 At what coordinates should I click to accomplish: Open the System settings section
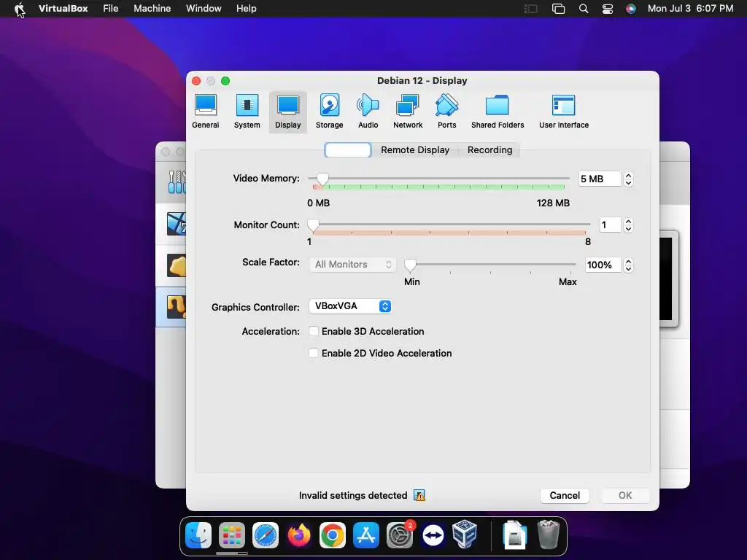tap(247, 112)
